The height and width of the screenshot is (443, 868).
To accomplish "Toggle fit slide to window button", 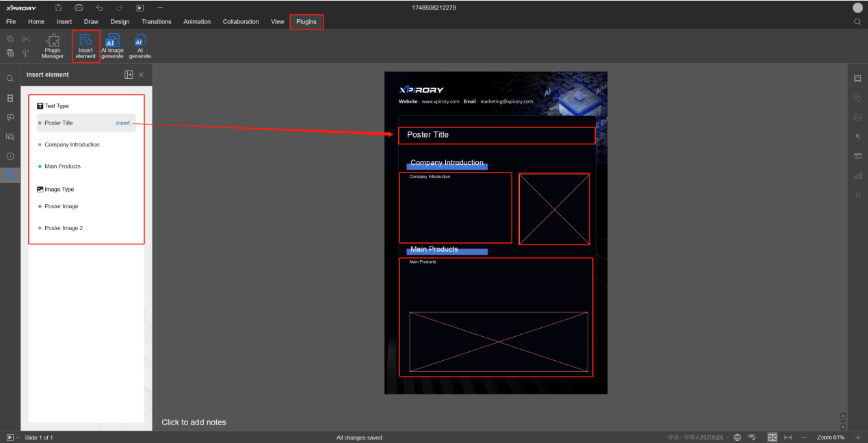I will click(772, 437).
